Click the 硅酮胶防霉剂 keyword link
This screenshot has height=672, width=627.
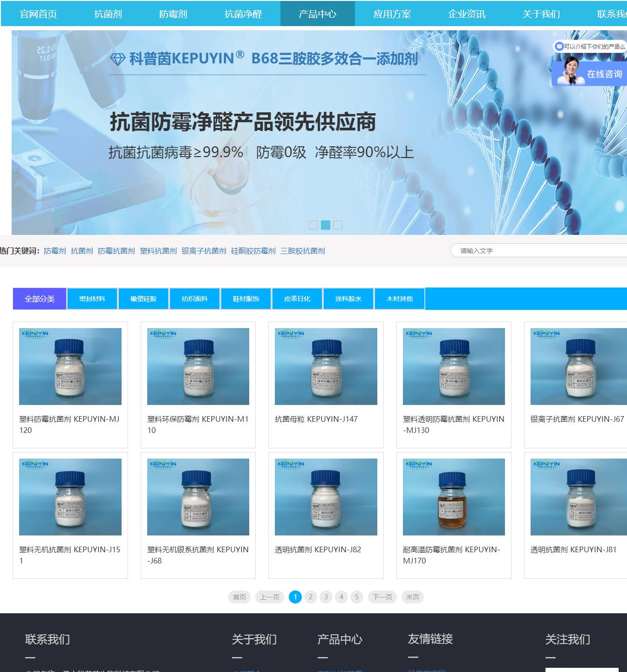click(x=253, y=251)
